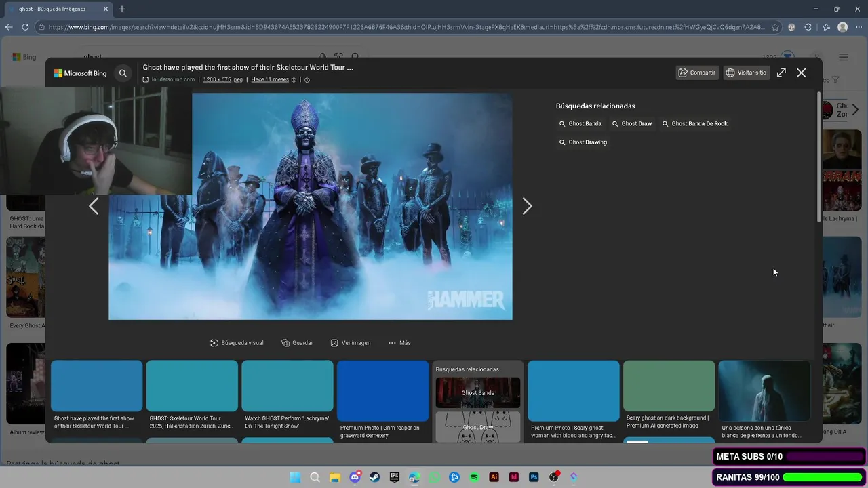This screenshot has width=868, height=488.
Task: Open the Edge favorites list icon
Action: 826,27
